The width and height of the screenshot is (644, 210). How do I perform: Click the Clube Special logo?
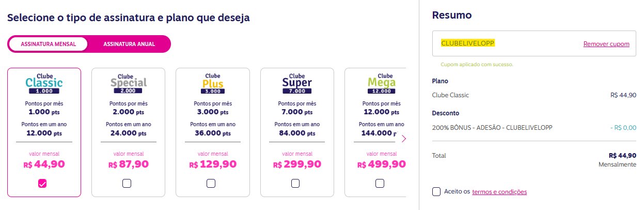(128, 83)
